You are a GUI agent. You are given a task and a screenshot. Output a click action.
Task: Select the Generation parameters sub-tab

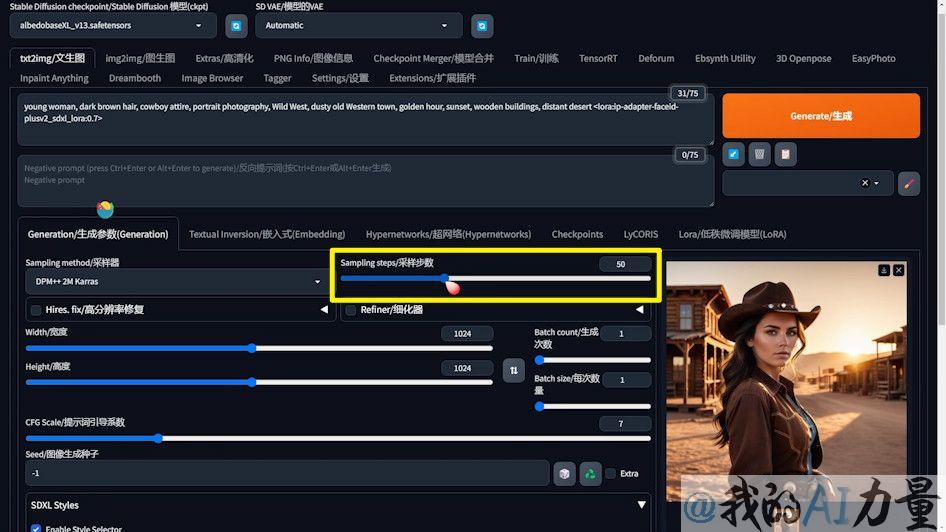click(98, 234)
